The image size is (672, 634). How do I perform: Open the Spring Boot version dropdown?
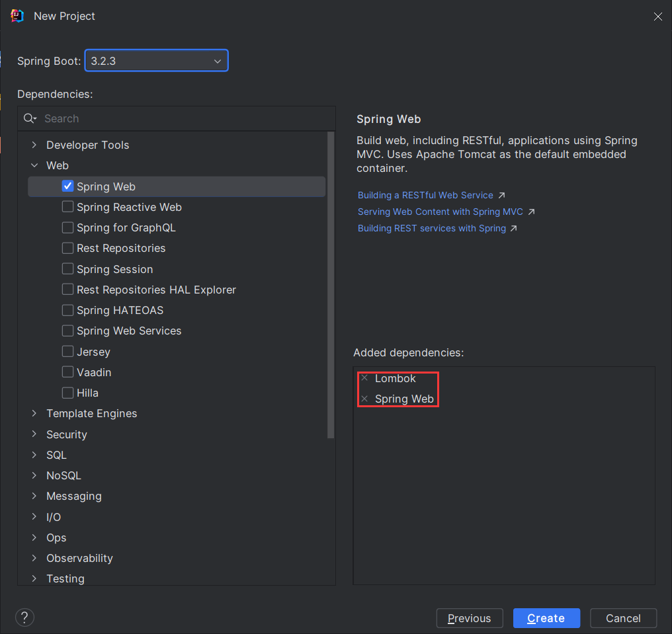157,61
